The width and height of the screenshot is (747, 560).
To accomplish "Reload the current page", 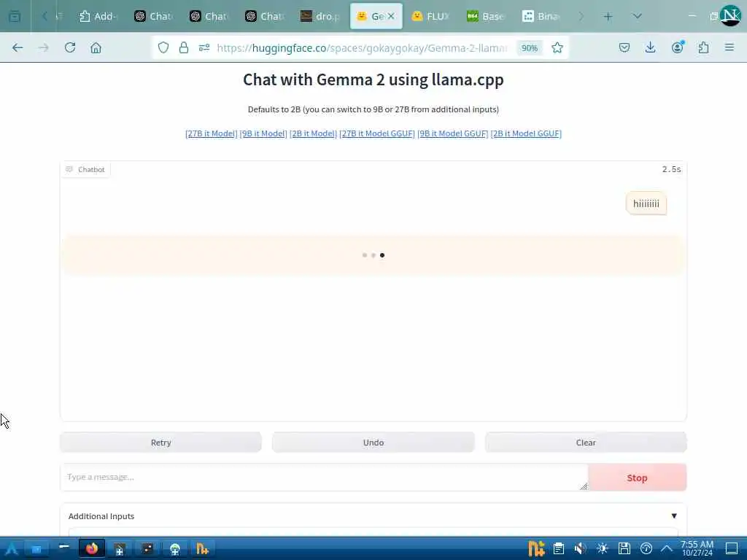I will [70, 47].
